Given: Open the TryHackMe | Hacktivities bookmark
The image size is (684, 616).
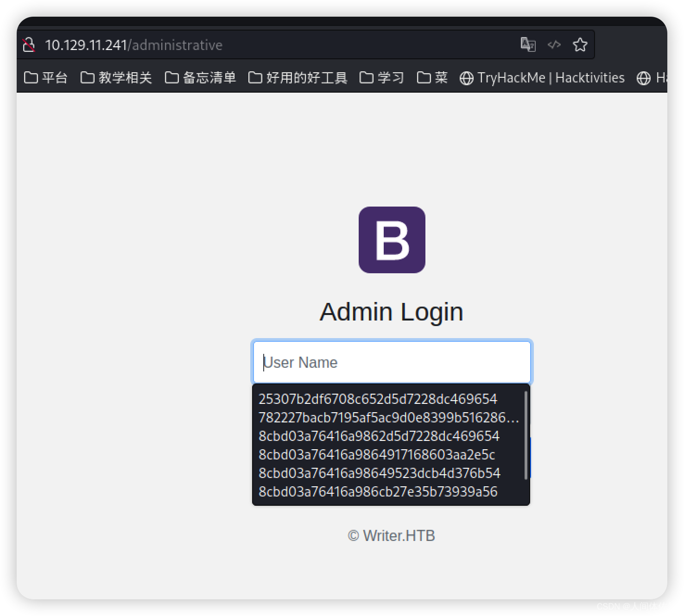Looking at the screenshot, I should click(542, 77).
